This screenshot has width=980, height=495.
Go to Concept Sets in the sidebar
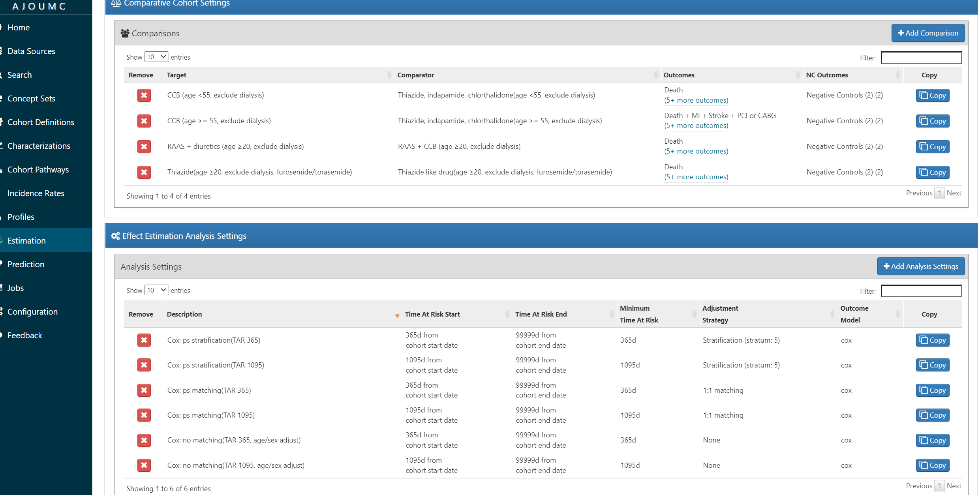[x=31, y=99]
